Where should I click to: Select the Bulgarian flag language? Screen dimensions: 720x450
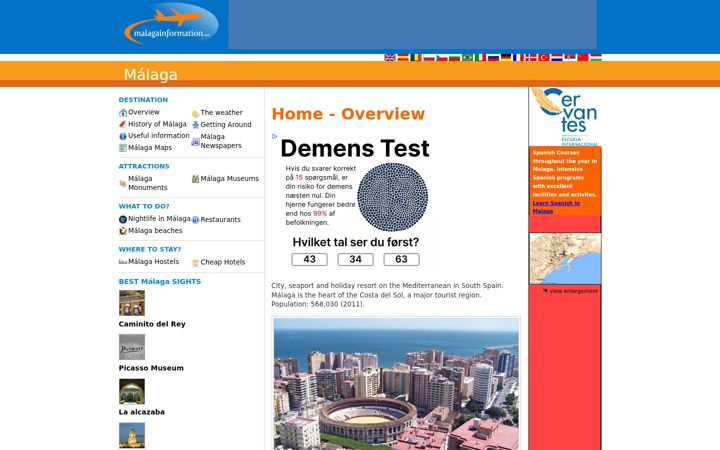click(454, 57)
